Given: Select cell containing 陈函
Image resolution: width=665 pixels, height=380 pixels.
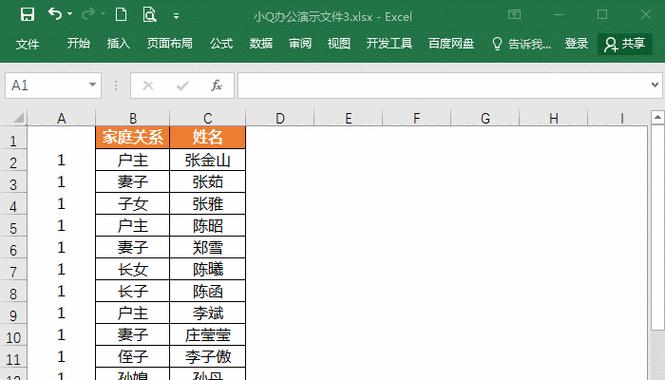Looking at the screenshot, I should point(208,291).
